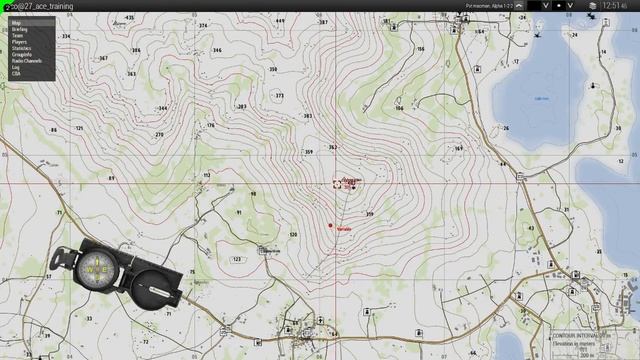The image size is (640, 360).
Task: Click the boxed icon on the south-east highway fork
Action: 519,296
